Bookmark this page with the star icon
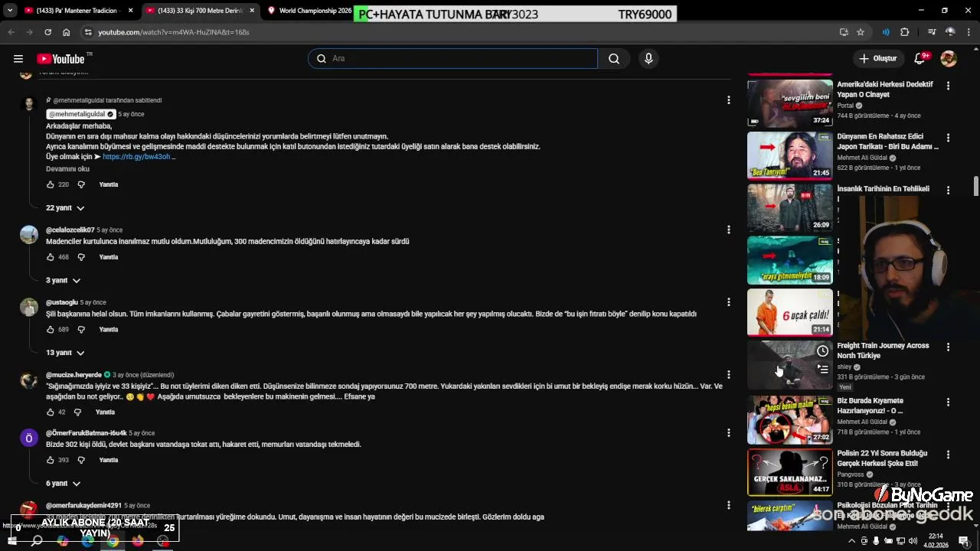The height and width of the screenshot is (551, 980). [x=861, y=32]
